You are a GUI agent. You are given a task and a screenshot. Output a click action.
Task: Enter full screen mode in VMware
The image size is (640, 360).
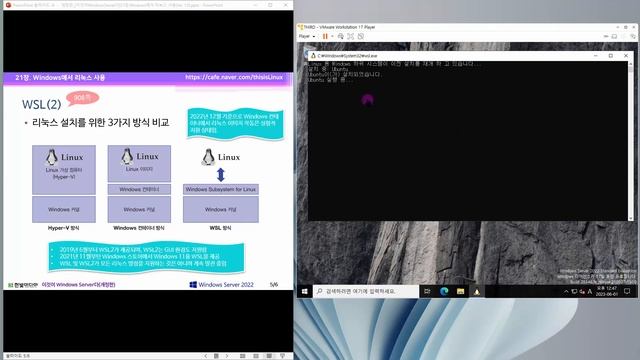(x=351, y=36)
